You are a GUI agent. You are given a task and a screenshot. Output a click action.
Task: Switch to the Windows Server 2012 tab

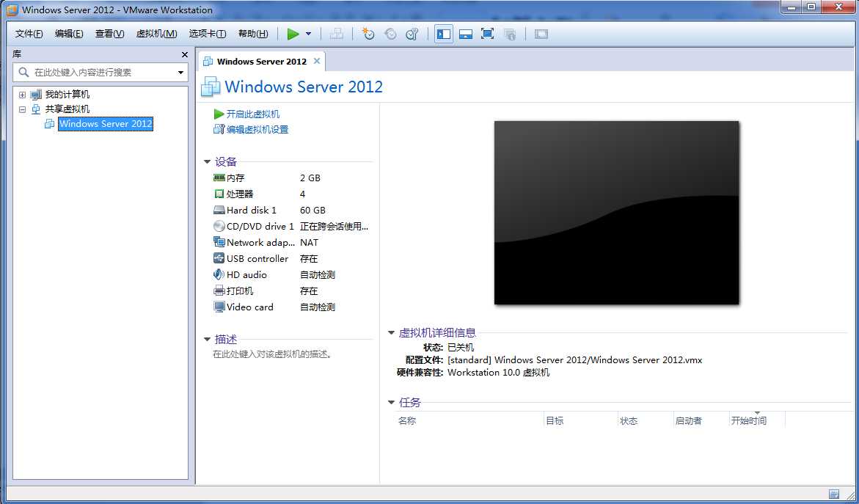click(261, 62)
